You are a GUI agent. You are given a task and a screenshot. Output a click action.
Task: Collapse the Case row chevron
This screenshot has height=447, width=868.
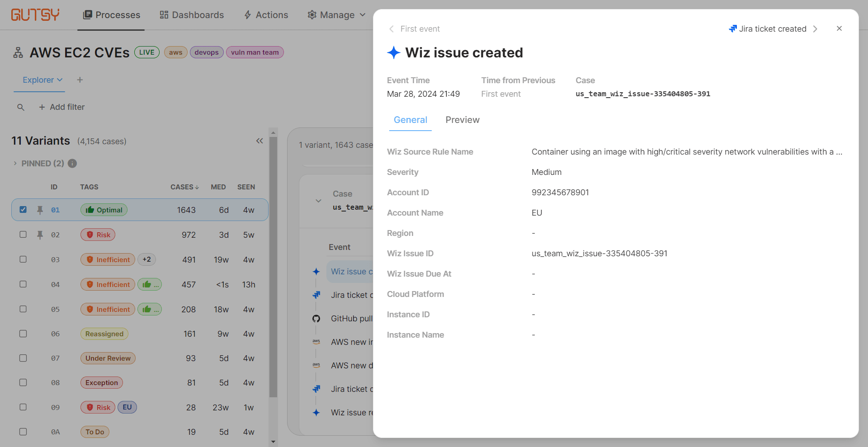click(319, 201)
